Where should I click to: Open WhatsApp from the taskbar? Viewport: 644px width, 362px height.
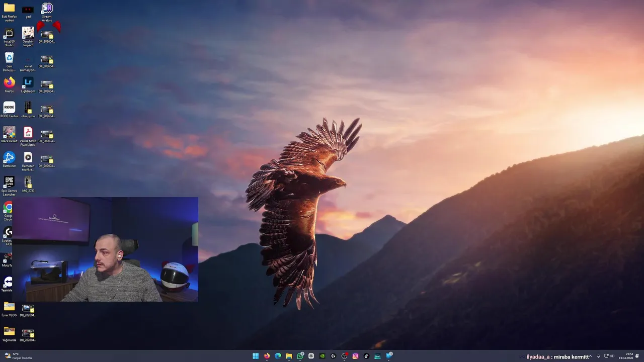pos(300,356)
